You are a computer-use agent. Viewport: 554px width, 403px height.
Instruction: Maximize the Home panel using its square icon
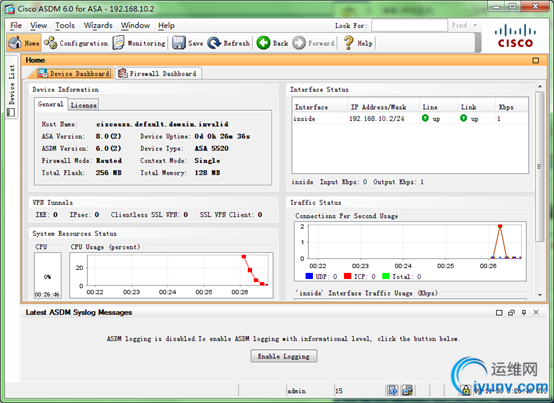536,60
